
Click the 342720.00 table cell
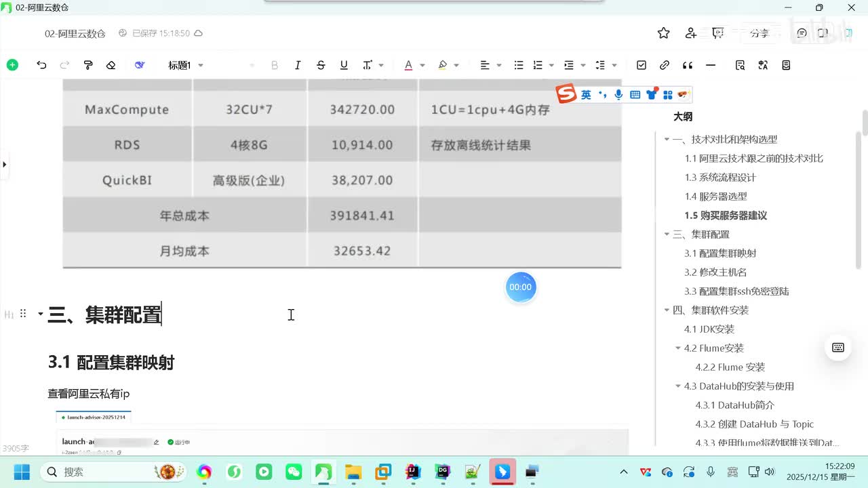pyautogui.click(x=363, y=109)
